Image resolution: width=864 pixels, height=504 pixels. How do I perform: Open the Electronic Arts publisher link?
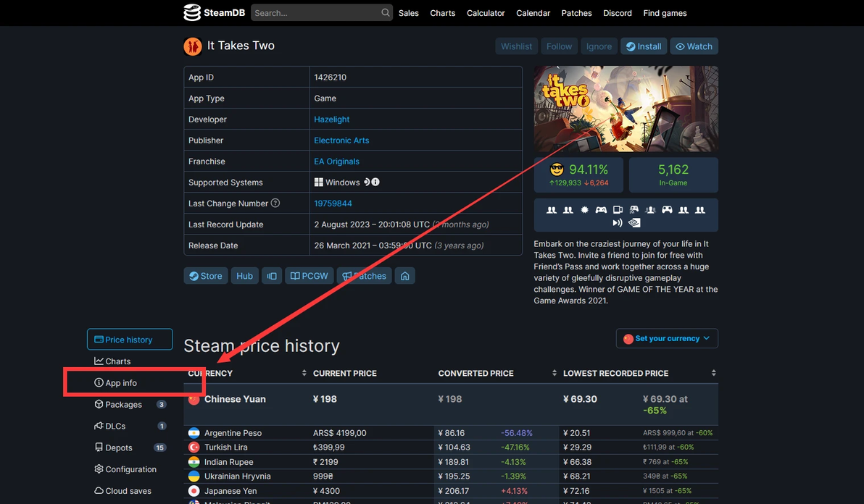click(x=341, y=140)
